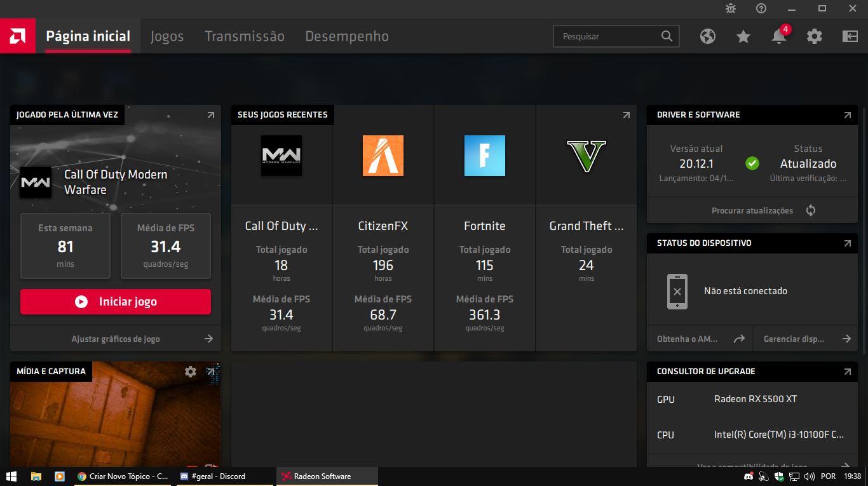Open Mídia e captura settings gear
This screenshot has height=486, width=868.
[191, 372]
